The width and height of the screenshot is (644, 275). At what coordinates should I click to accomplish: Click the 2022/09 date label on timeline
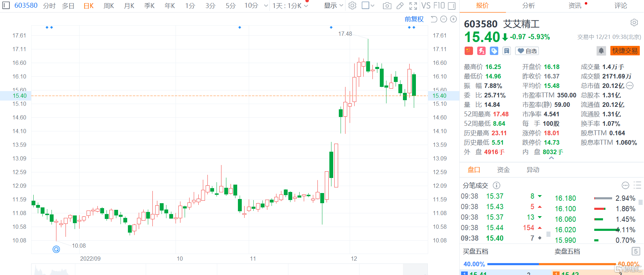[x=90, y=259]
